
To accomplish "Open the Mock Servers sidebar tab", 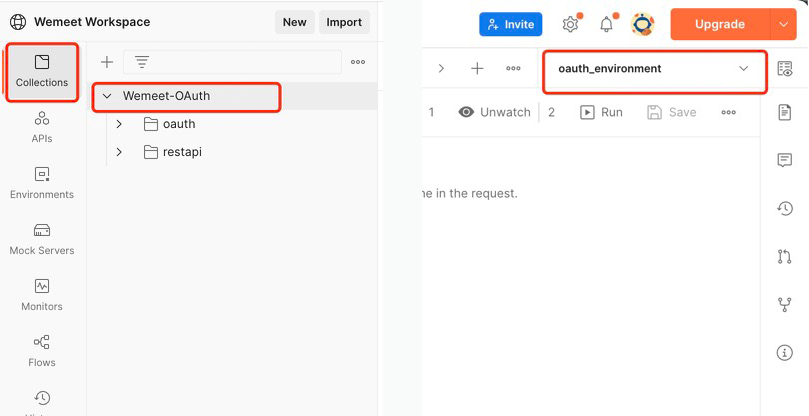I will click(42, 239).
